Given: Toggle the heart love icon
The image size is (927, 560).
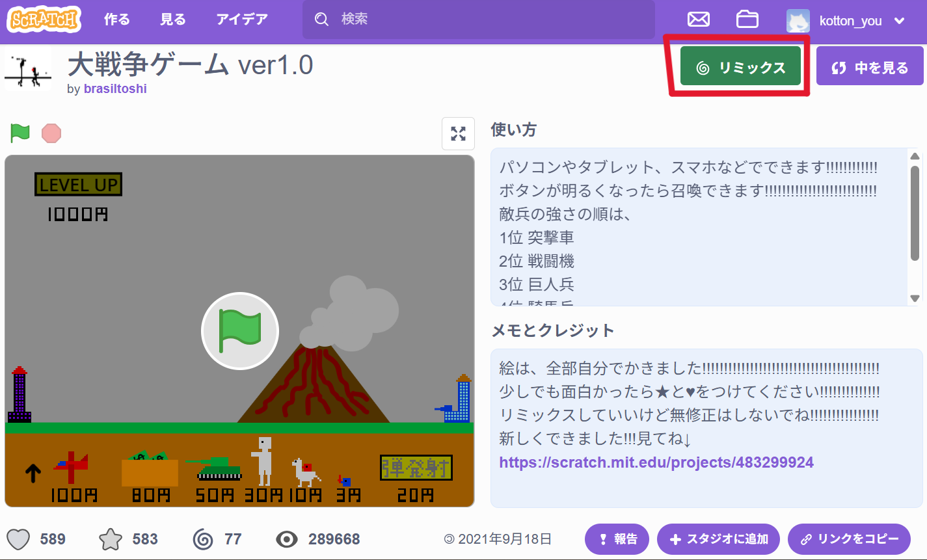Looking at the screenshot, I should [19, 539].
